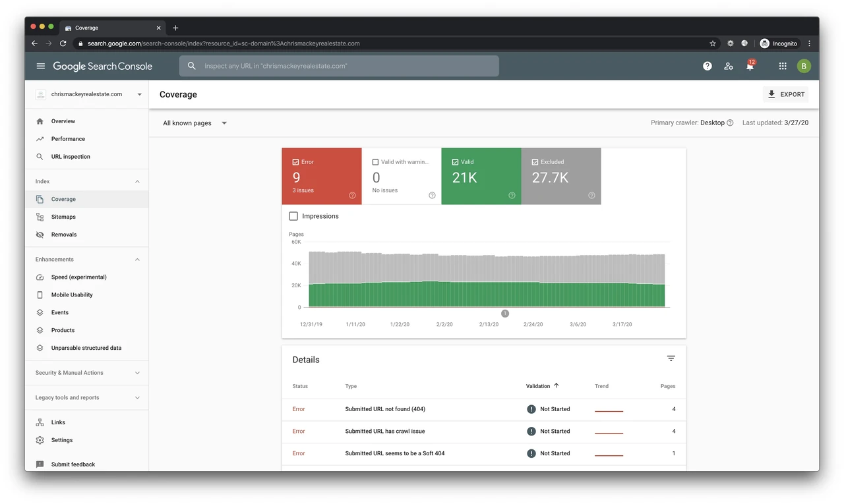Close the Coverage browser tab
The image size is (844, 504).
(x=158, y=28)
